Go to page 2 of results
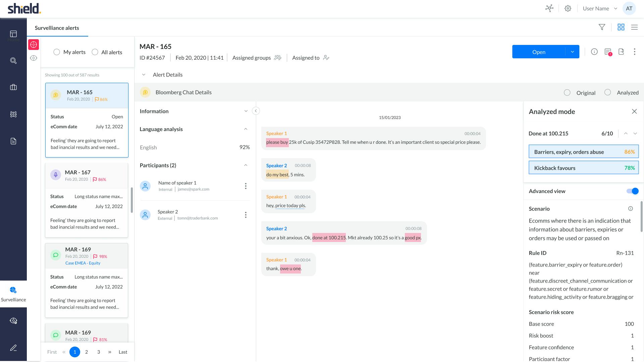644x362 pixels. pyautogui.click(x=87, y=352)
